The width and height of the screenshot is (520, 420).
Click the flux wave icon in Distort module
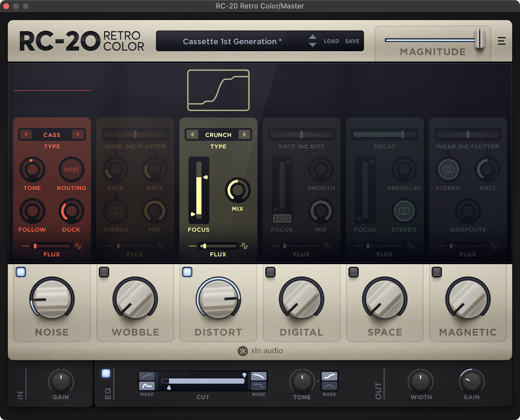244,246
